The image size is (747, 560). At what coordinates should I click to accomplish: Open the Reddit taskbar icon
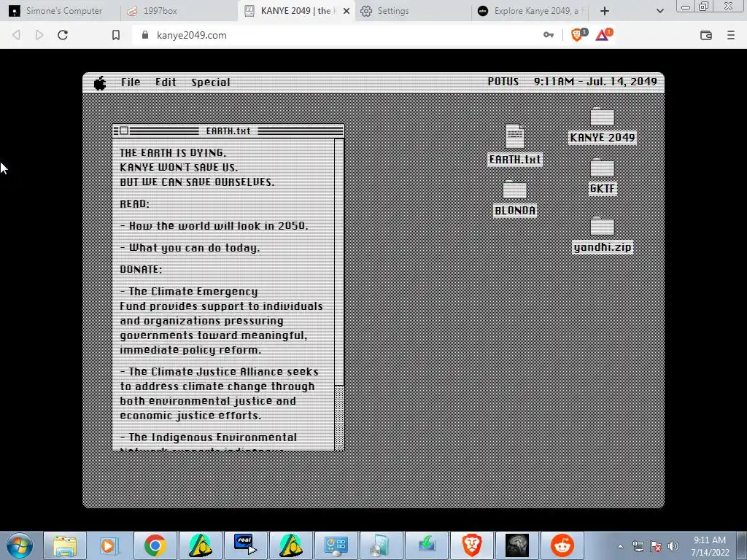[562, 545]
